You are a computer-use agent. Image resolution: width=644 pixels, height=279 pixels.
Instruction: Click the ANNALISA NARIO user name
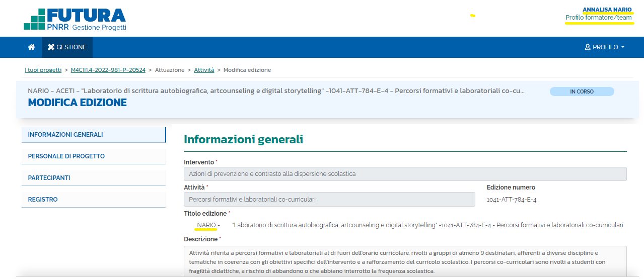click(x=607, y=10)
